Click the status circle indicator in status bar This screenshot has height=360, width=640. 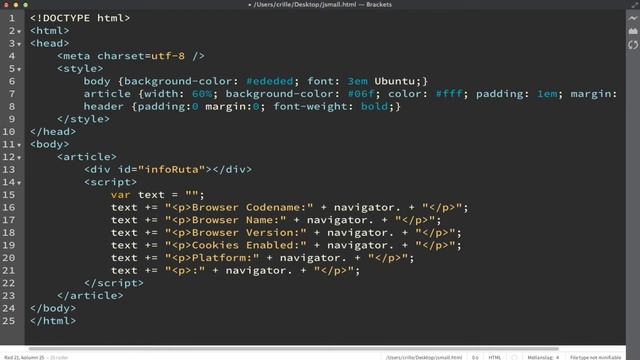pyautogui.click(x=514, y=357)
